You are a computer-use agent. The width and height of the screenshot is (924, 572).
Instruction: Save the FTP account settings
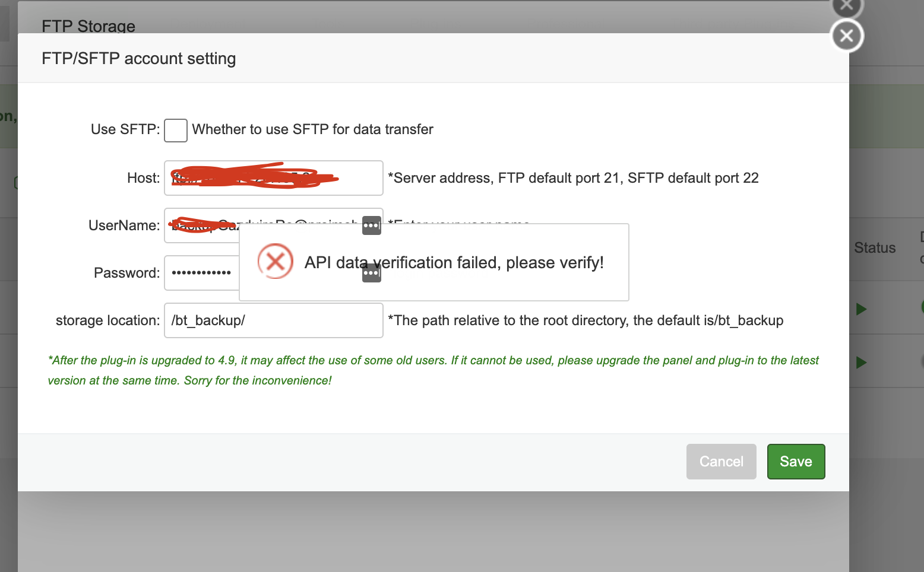tap(796, 462)
